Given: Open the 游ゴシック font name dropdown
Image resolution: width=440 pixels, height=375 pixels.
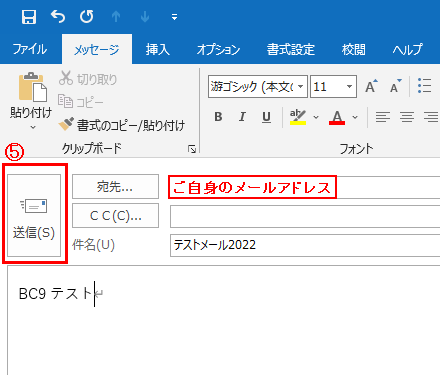Looking at the screenshot, I should tap(300, 87).
